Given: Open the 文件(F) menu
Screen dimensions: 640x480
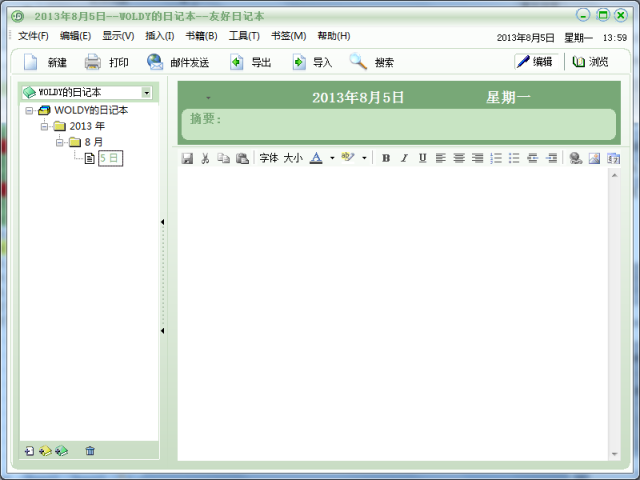Looking at the screenshot, I should point(33,36).
